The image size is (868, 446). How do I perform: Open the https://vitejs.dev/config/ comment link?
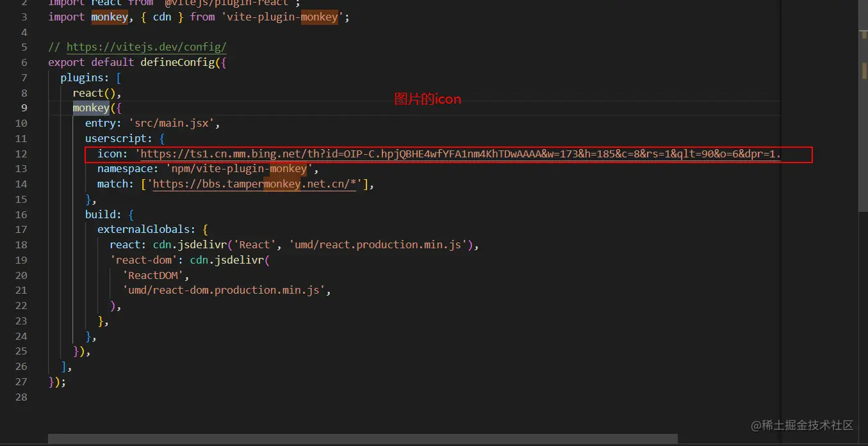coord(147,47)
